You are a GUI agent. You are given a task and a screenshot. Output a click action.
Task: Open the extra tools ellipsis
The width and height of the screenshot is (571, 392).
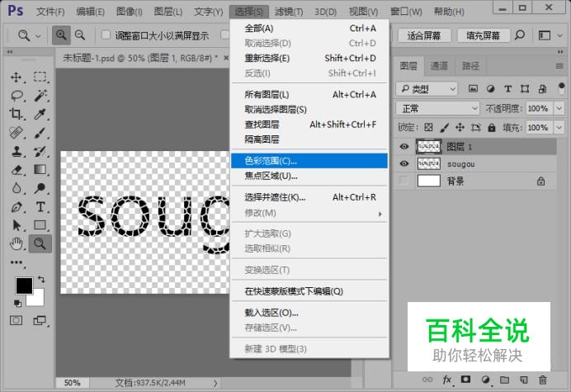point(16,262)
